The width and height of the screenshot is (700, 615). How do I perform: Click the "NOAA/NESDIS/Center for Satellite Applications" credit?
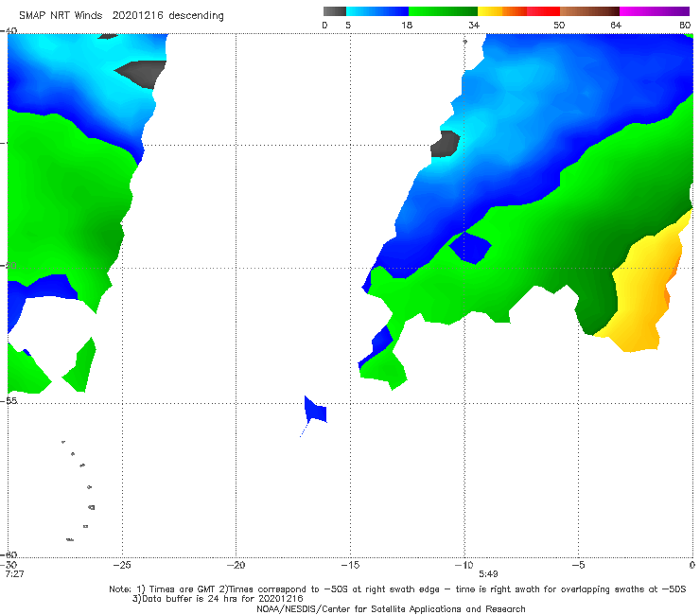(391, 608)
